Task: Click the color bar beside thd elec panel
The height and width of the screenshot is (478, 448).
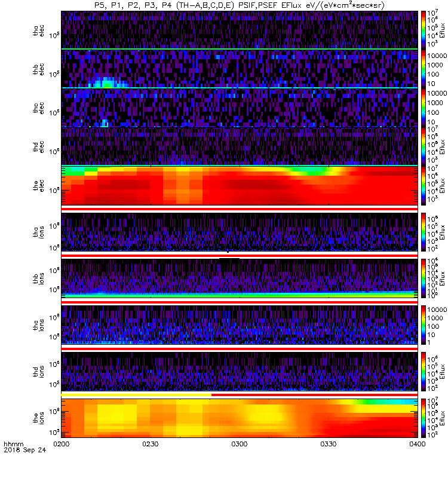Action: [x=424, y=146]
